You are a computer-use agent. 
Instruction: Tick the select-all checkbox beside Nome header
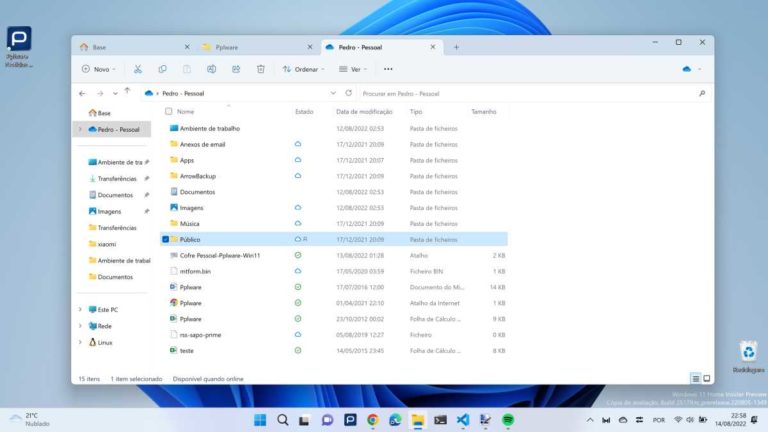(x=165, y=112)
